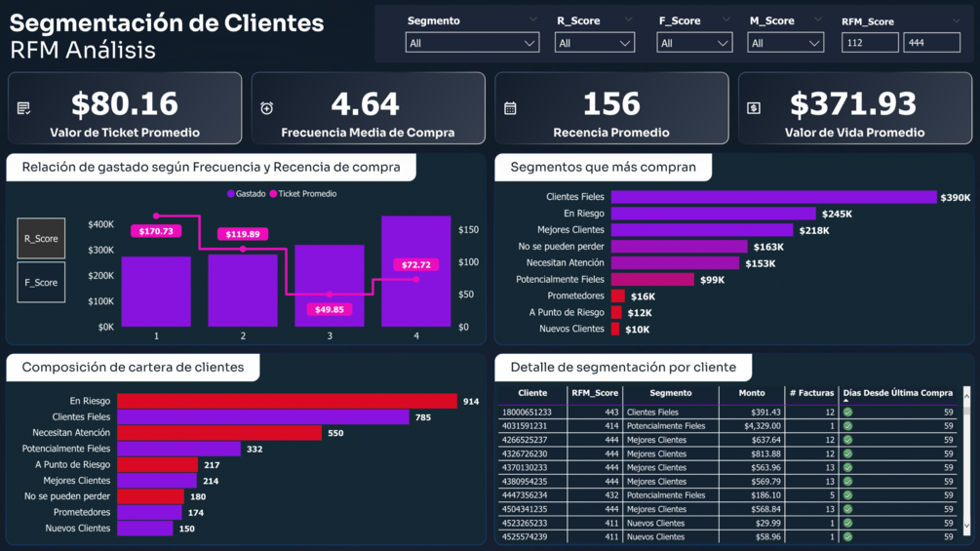This screenshot has height=551, width=980.
Task: Select the Necesitan Atención $153K bar
Action: coord(675,263)
